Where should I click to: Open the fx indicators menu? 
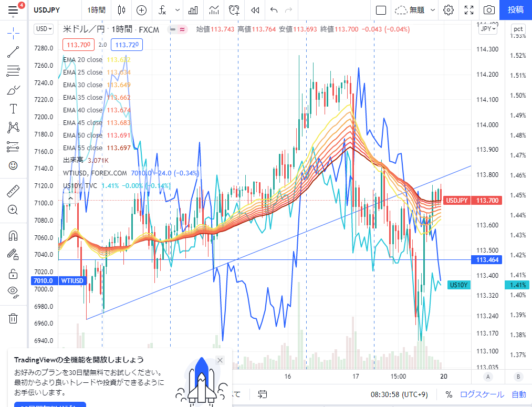point(162,10)
